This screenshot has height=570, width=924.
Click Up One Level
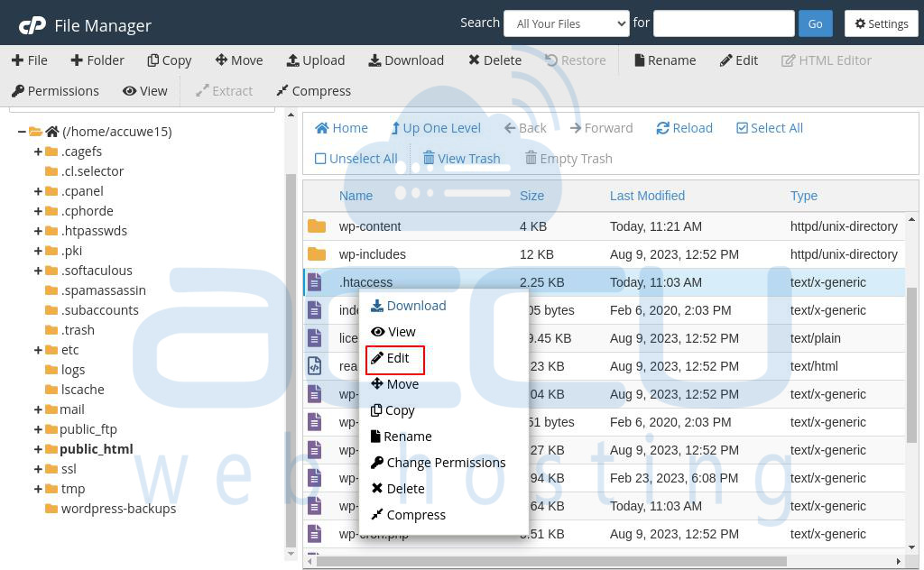pyautogui.click(x=436, y=128)
